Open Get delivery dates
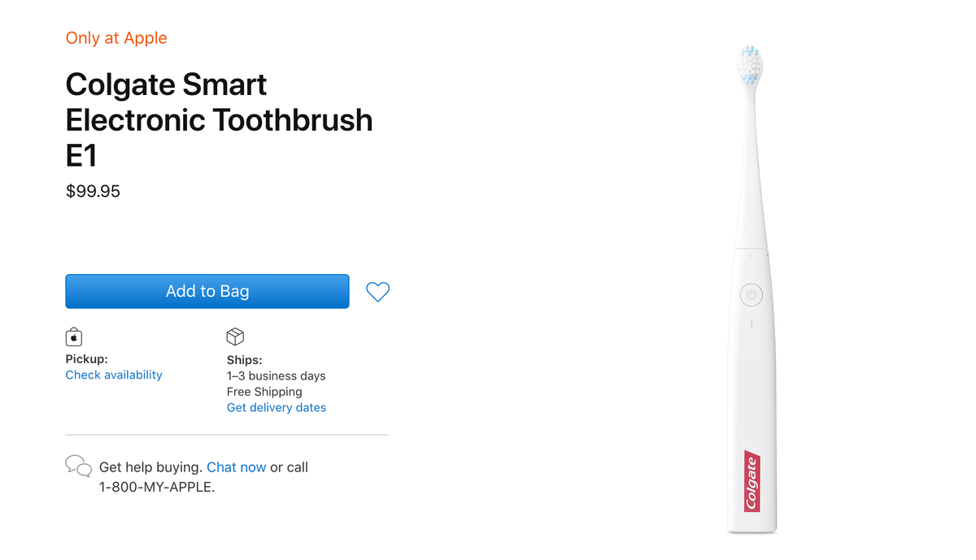976x560 pixels. tap(276, 407)
